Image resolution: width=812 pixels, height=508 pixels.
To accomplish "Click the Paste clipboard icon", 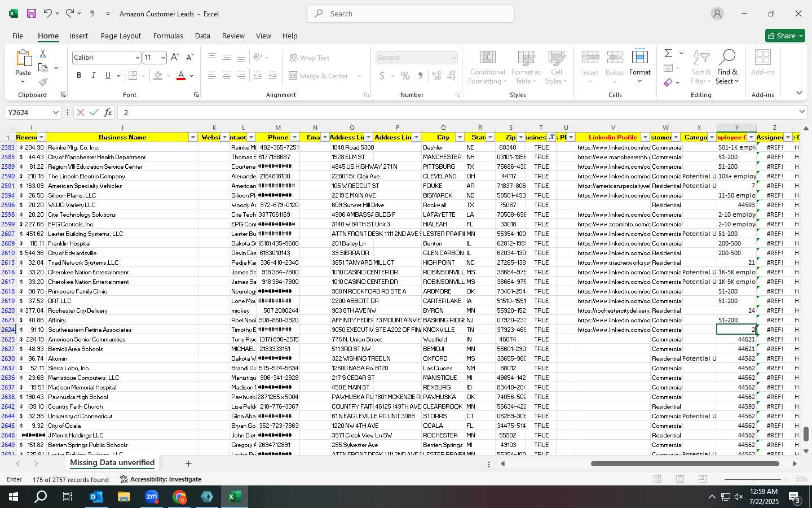I will (23, 59).
